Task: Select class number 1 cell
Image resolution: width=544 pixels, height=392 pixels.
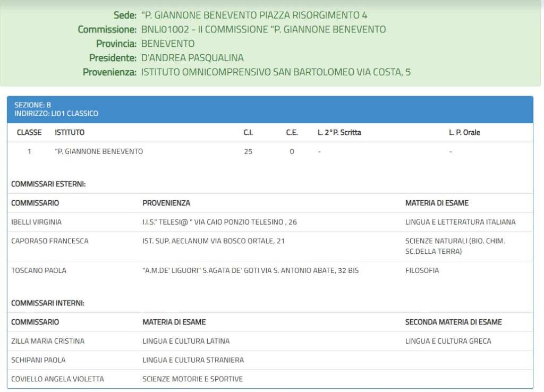Action: [29, 151]
